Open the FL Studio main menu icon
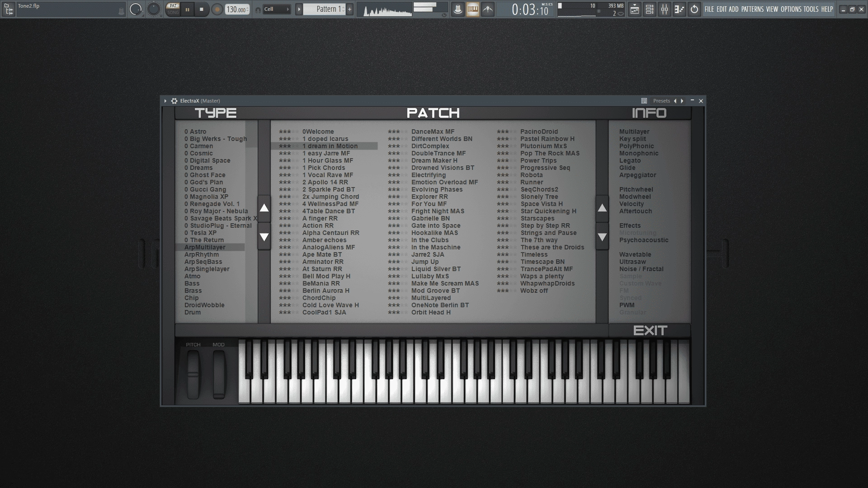The image size is (868, 488). (8, 9)
